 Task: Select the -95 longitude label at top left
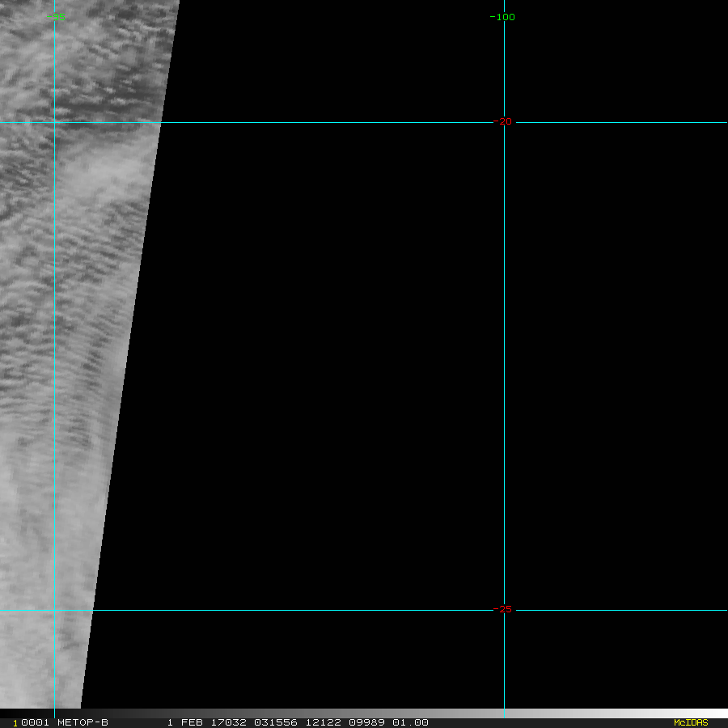click(55, 17)
